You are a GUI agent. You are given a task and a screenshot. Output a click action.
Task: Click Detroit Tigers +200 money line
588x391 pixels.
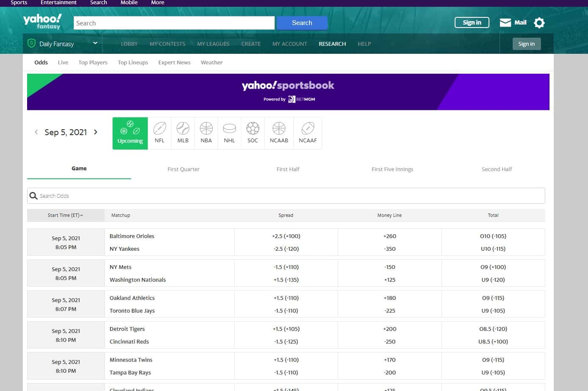390,329
